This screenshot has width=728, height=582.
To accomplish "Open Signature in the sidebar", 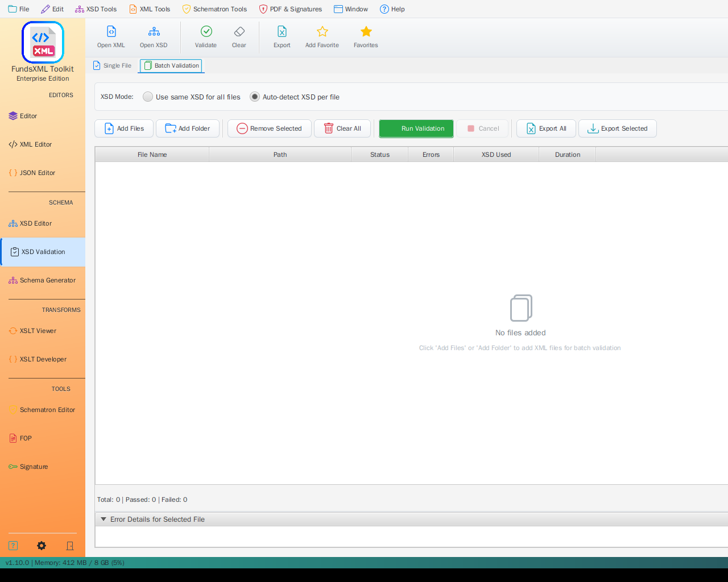I will (43, 467).
